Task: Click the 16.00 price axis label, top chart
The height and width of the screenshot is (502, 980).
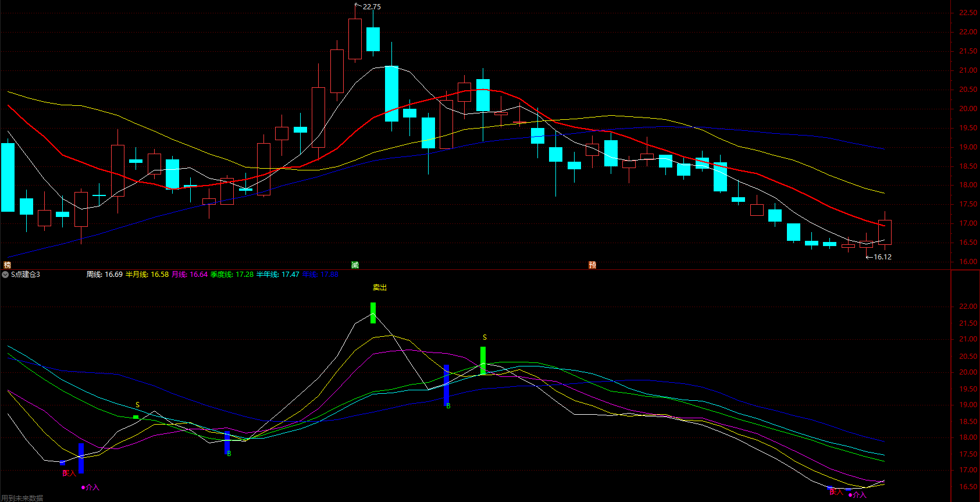Action: click(x=968, y=262)
